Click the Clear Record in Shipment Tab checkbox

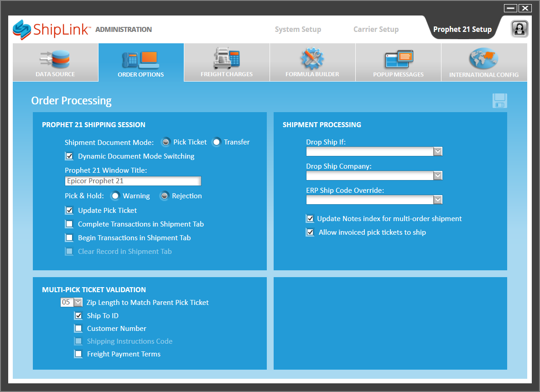pyautogui.click(x=69, y=252)
